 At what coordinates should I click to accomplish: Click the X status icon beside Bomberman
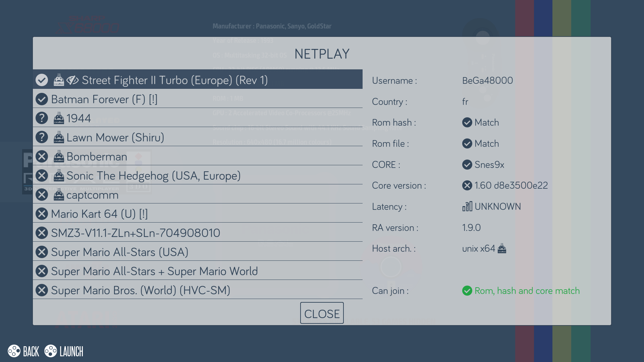click(42, 157)
